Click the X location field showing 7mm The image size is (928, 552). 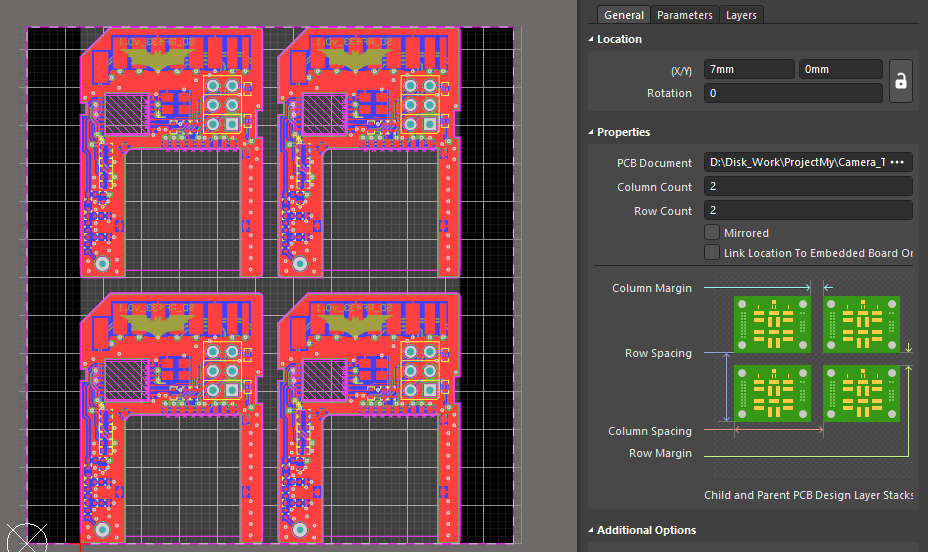click(748, 70)
